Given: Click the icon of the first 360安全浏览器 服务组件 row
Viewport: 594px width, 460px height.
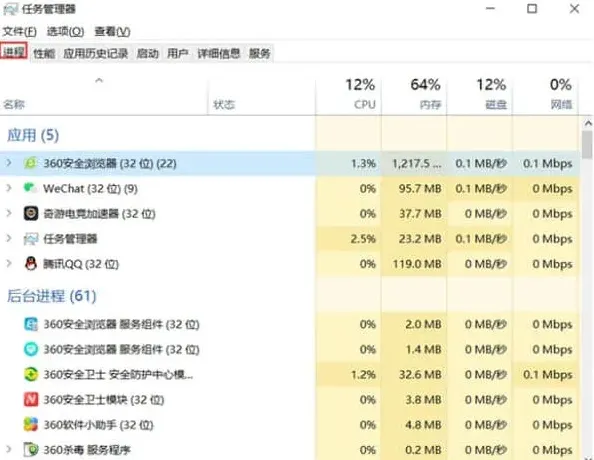Looking at the screenshot, I should pos(31,324).
